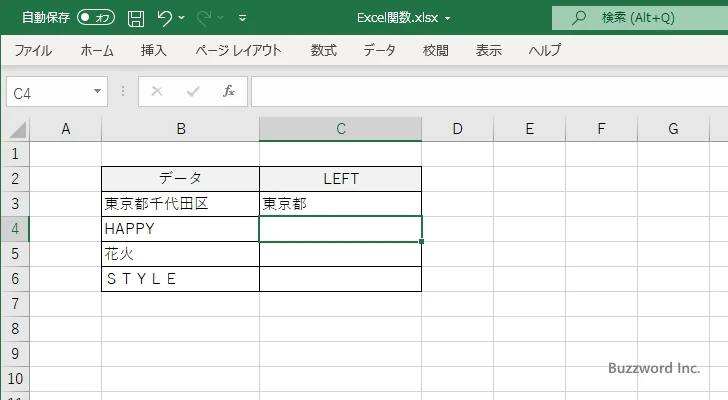Screen dimensions: 728x400
Task: Click the Name Box showing C4
Action: click(49, 92)
